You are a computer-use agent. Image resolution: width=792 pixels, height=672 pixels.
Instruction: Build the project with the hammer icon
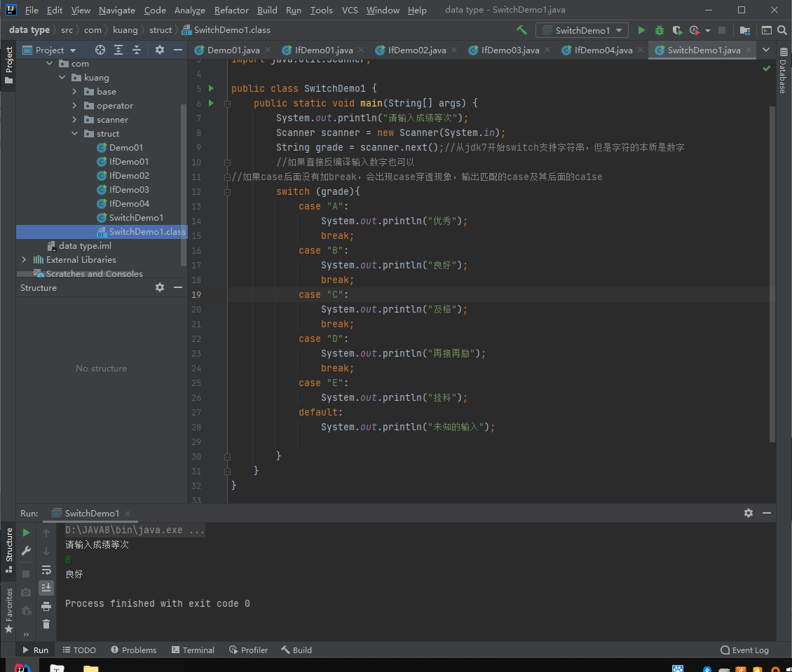point(521,30)
